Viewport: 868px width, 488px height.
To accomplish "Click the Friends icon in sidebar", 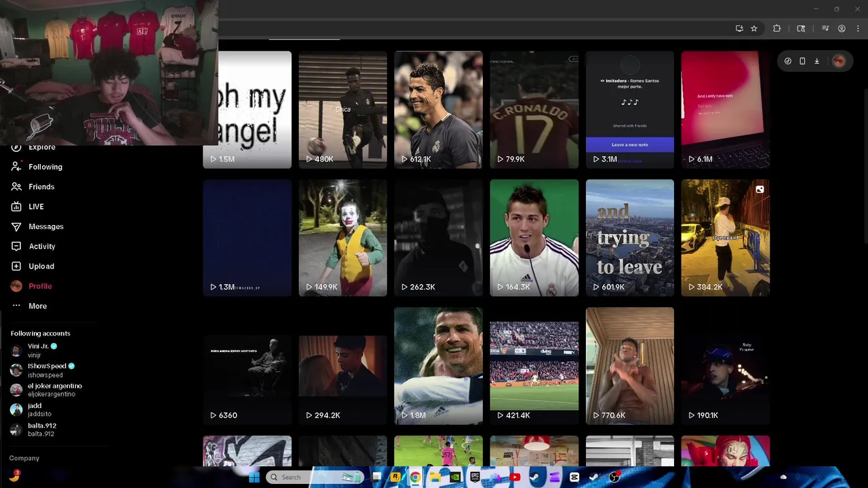I will [16, 186].
